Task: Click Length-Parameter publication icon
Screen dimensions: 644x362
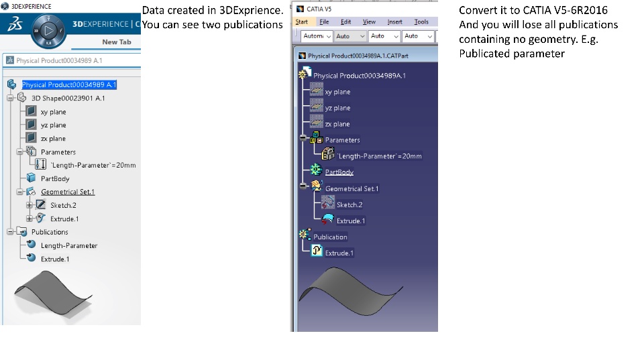Action: [x=32, y=245]
